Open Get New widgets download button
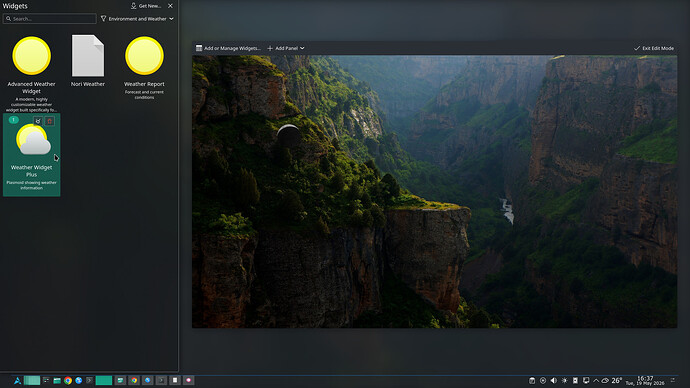The image size is (690, 388). tap(146, 6)
